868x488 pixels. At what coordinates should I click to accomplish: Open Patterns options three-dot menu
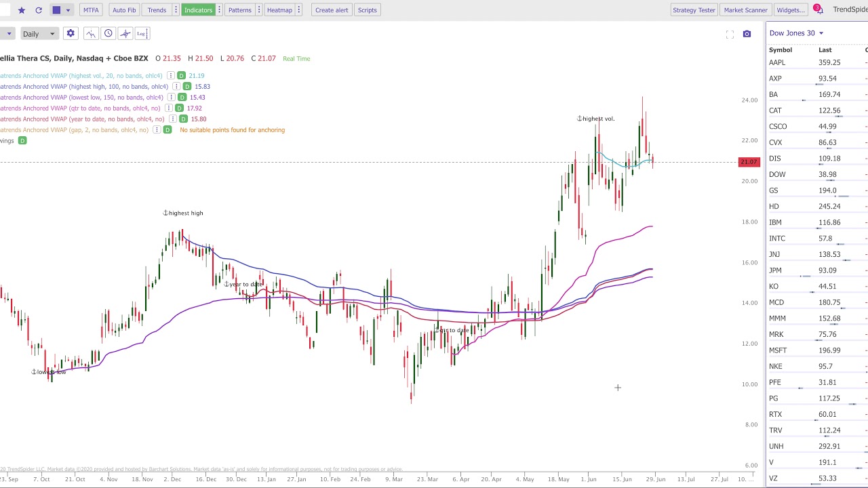tap(258, 10)
